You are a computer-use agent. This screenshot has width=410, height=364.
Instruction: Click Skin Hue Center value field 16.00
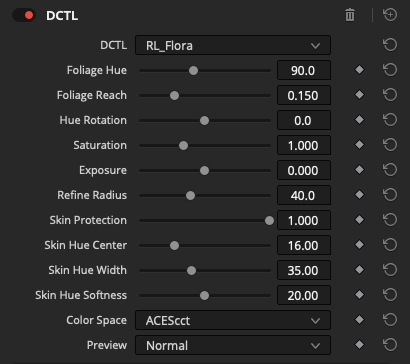tap(304, 245)
